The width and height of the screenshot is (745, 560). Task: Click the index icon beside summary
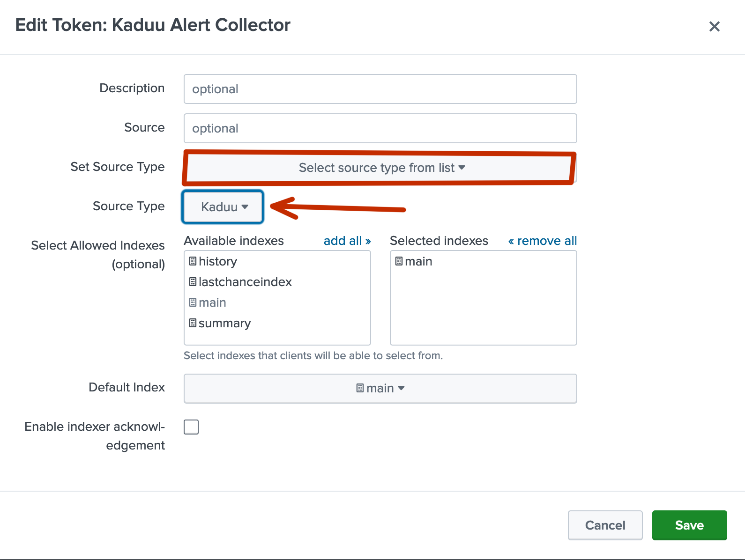point(193,323)
